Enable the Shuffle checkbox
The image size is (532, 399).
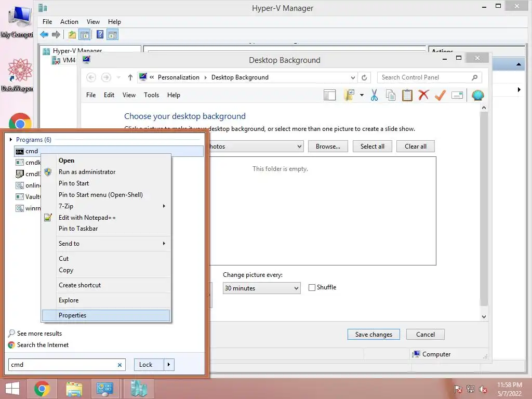312,287
